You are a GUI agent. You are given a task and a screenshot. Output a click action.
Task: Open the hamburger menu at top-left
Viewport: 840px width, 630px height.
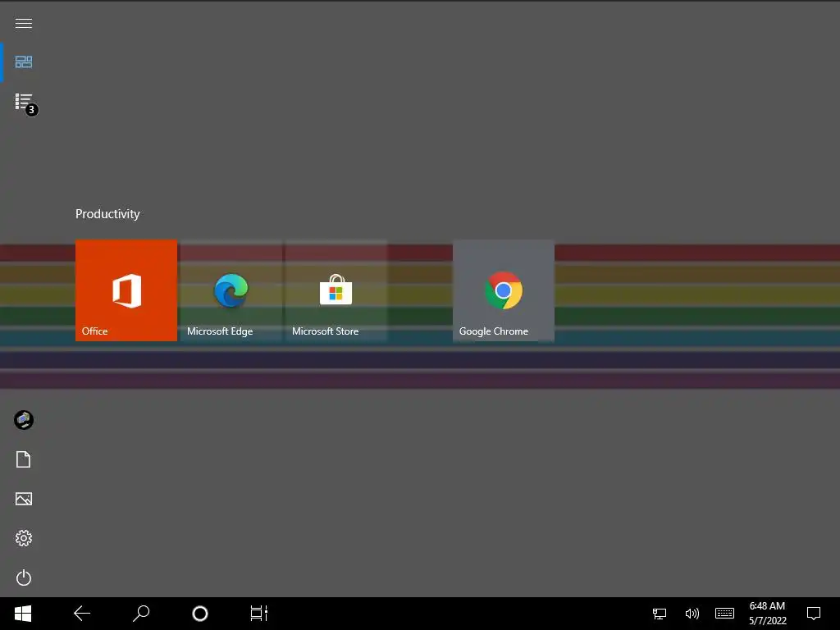click(24, 23)
